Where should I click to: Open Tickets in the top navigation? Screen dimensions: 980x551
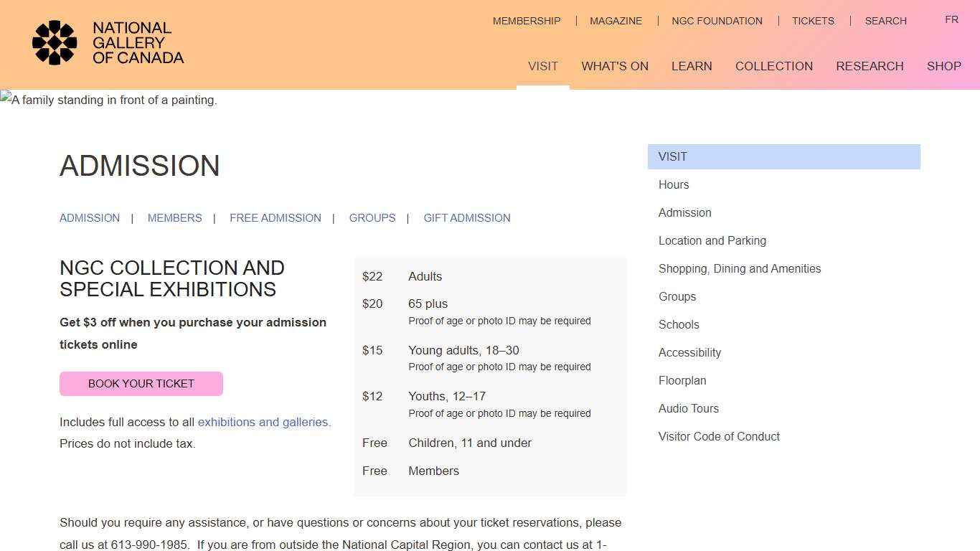point(813,21)
